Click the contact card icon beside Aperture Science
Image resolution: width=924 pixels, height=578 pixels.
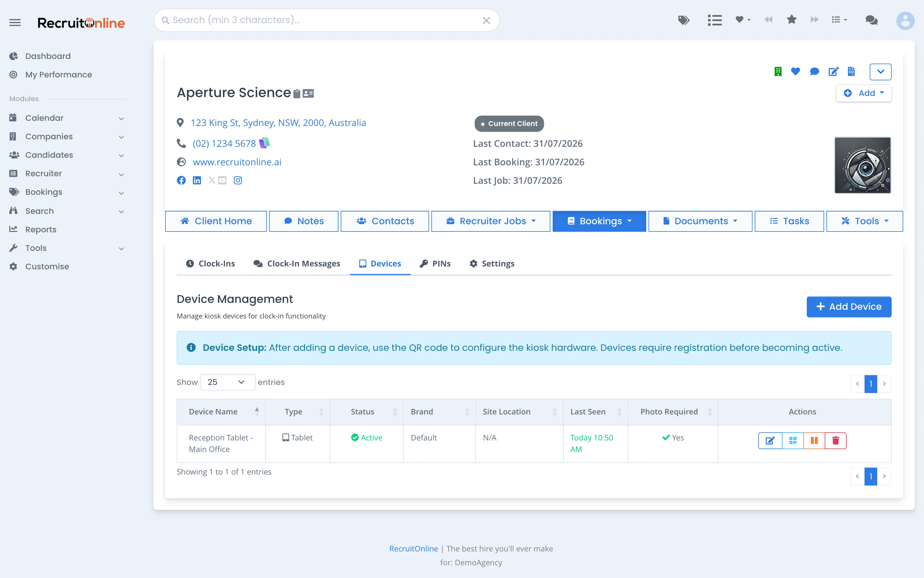(x=308, y=93)
